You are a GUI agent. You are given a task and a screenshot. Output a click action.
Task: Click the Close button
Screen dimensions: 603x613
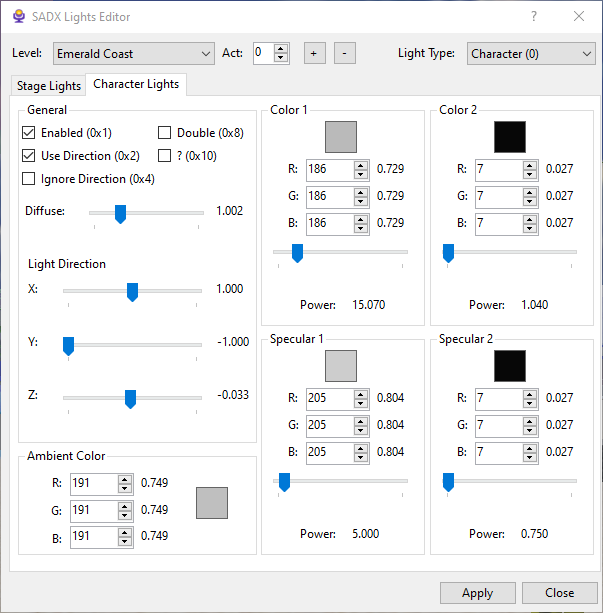point(559,593)
